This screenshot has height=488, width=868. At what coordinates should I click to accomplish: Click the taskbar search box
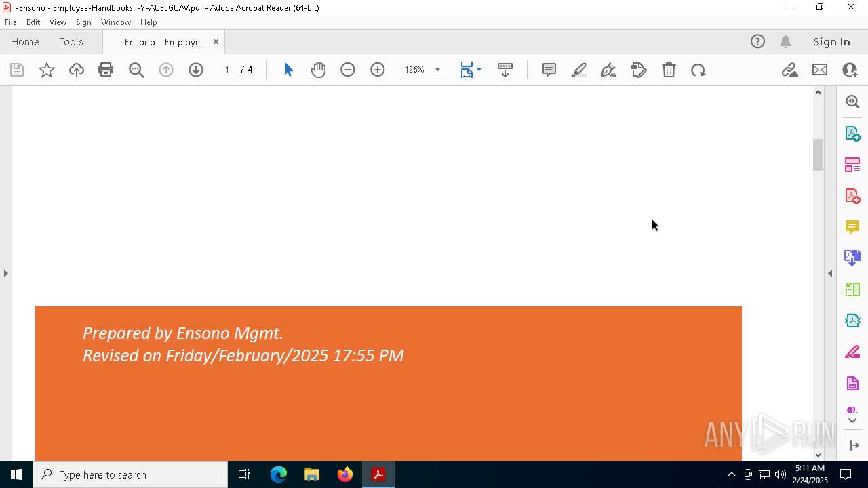pos(130,474)
